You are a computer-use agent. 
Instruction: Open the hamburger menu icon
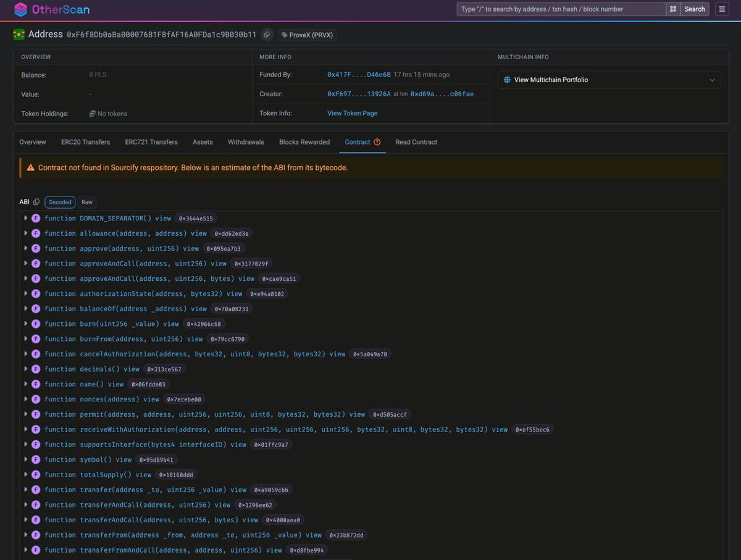[722, 9]
